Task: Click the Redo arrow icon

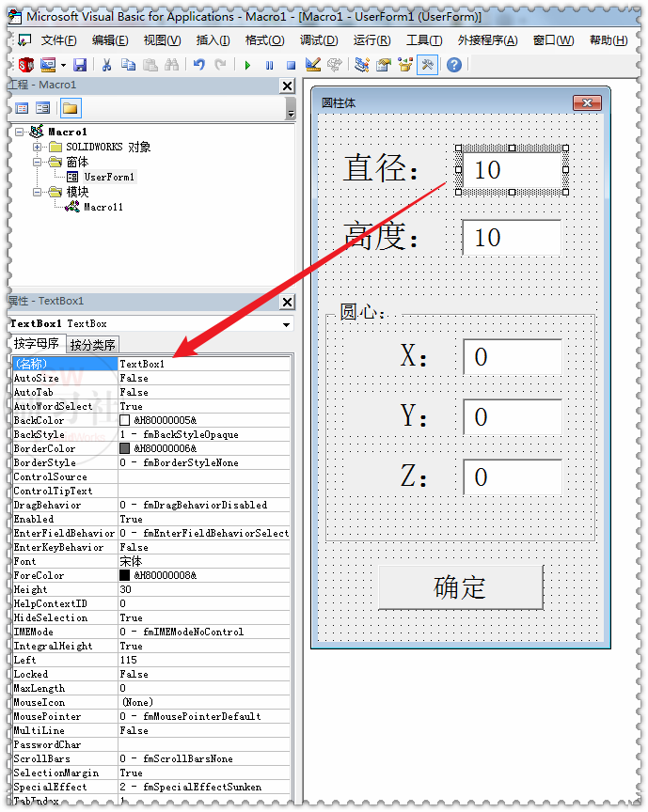Action: click(x=221, y=65)
